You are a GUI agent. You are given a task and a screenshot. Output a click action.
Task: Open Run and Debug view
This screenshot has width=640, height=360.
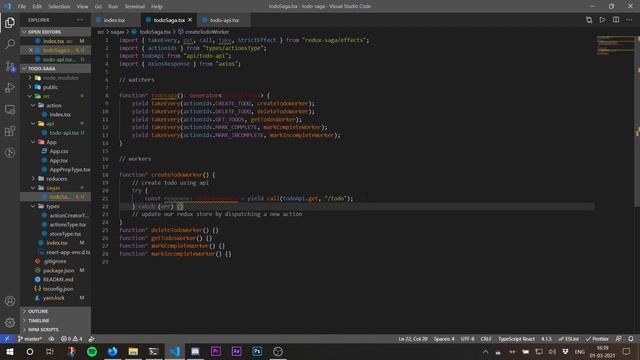click(x=10, y=87)
